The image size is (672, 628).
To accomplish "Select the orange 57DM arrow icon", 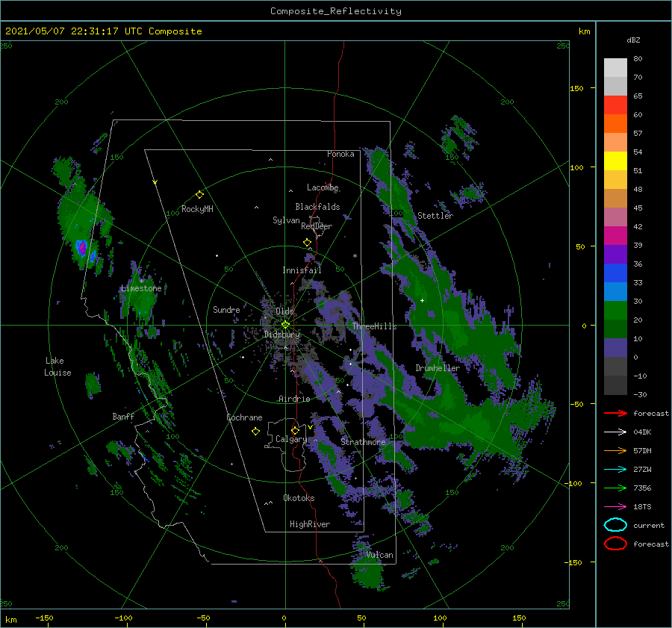I will pyautogui.click(x=615, y=450).
